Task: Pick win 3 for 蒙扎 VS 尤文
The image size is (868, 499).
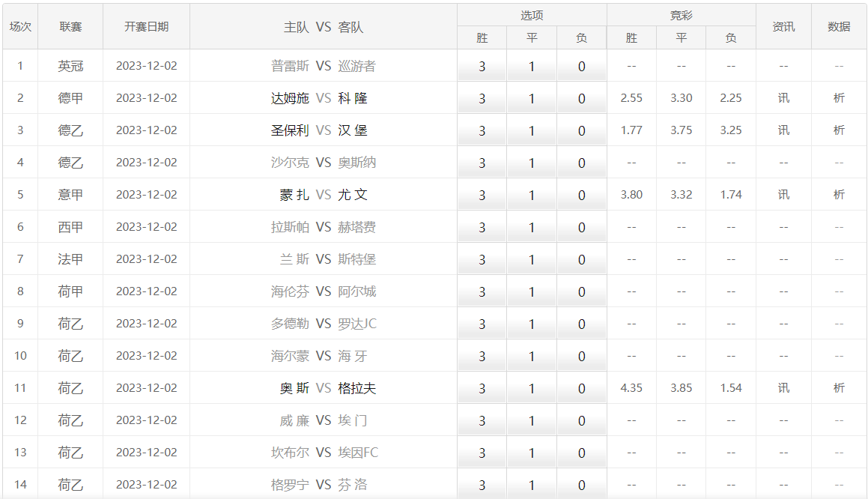Action: [x=482, y=195]
